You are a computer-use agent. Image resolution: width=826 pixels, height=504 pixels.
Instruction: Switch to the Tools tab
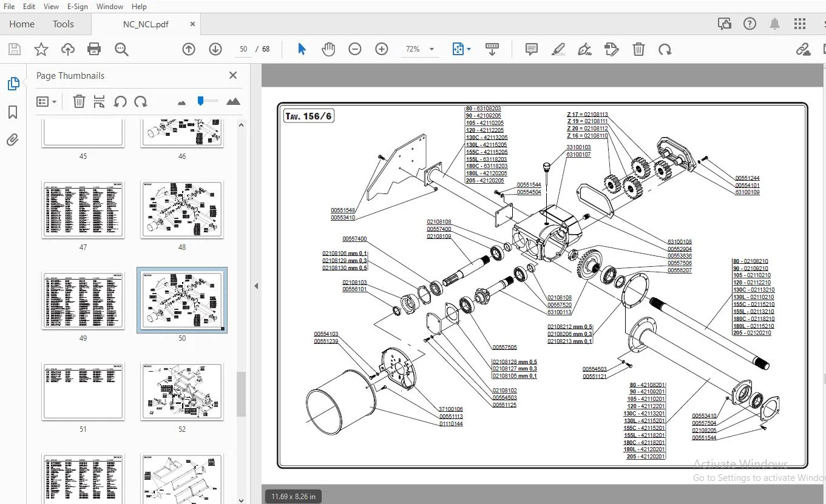(x=63, y=24)
